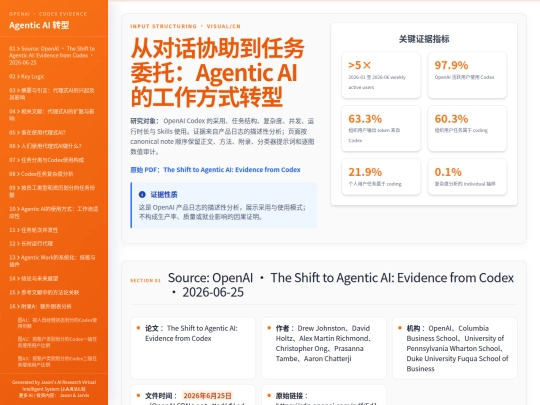The height and width of the screenshot is (405, 540).
Task: Open sidebar section 16 Appendix A
Action: click(40, 306)
